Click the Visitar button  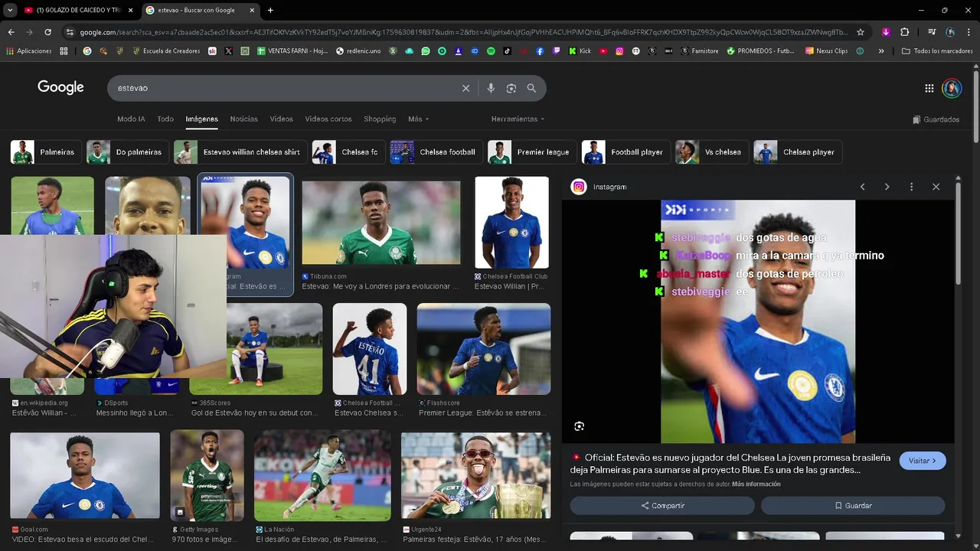click(923, 461)
